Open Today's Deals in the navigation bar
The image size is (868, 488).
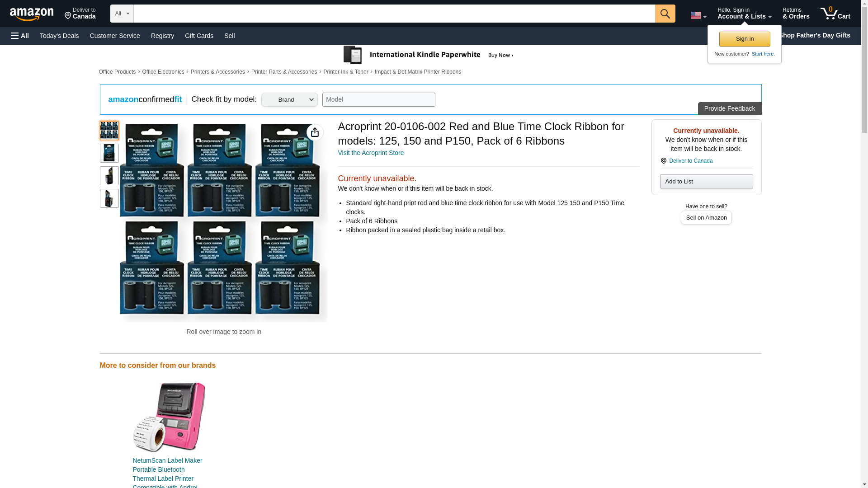[59, 36]
